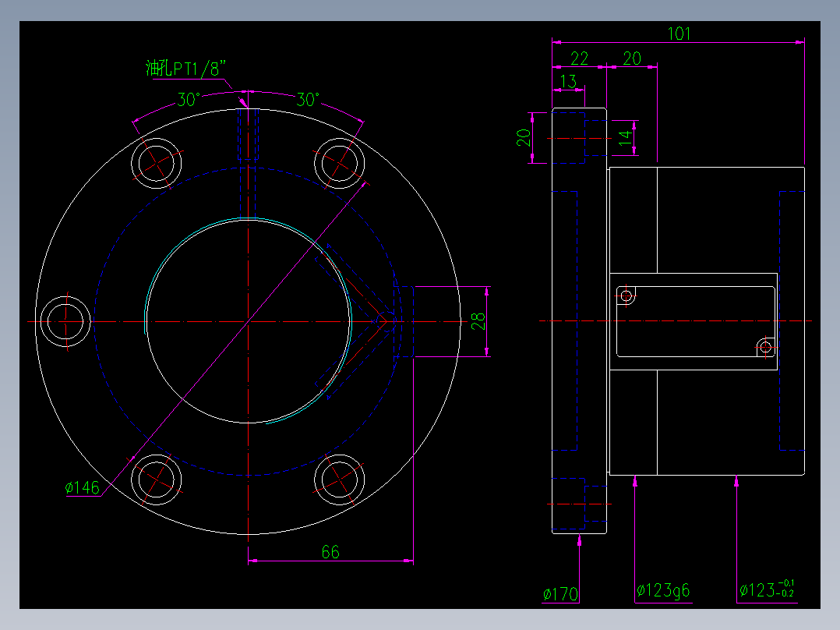The height and width of the screenshot is (630, 840).
Task: Select the 14 hole diameter dimension
Action: pyautogui.click(x=625, y=138)
